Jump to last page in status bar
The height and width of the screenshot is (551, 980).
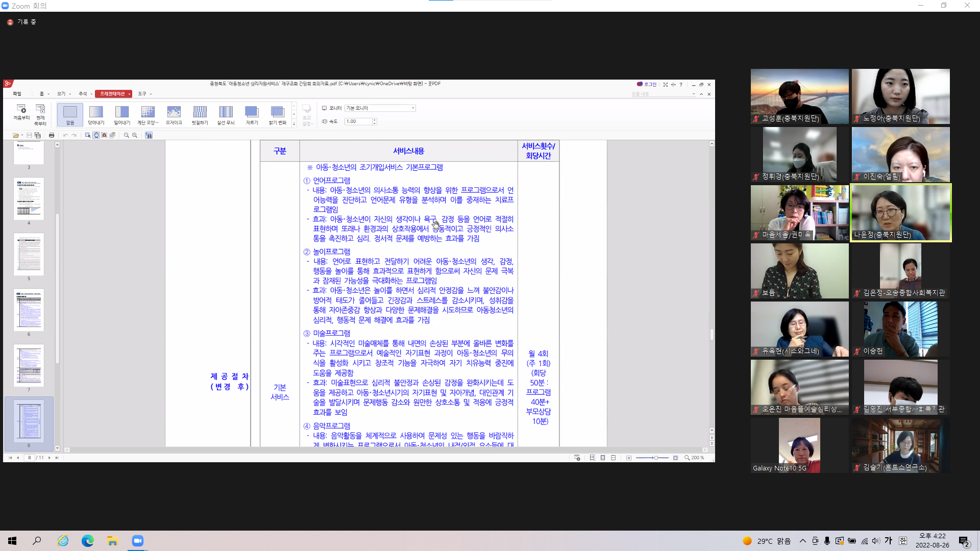click(57, 458)
